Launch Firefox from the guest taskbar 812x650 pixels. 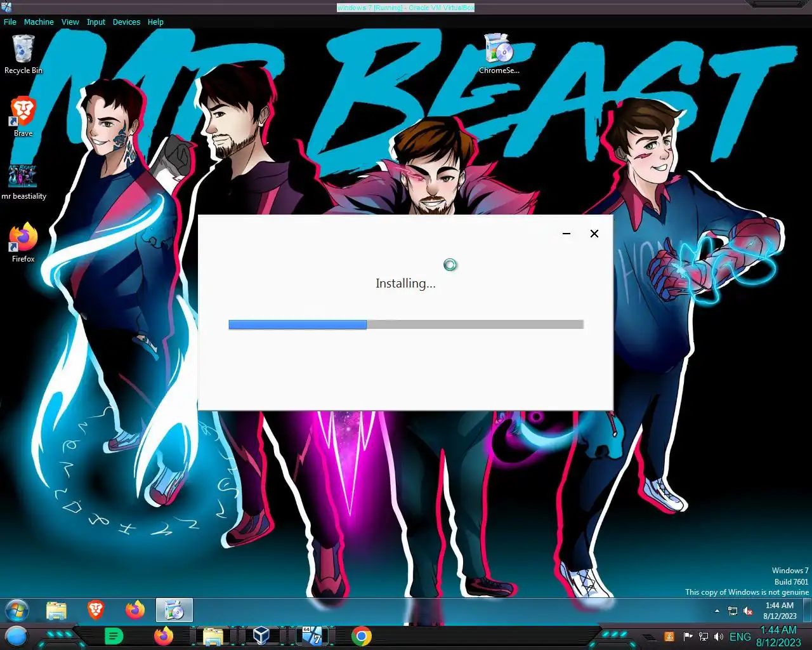[135, 611]
